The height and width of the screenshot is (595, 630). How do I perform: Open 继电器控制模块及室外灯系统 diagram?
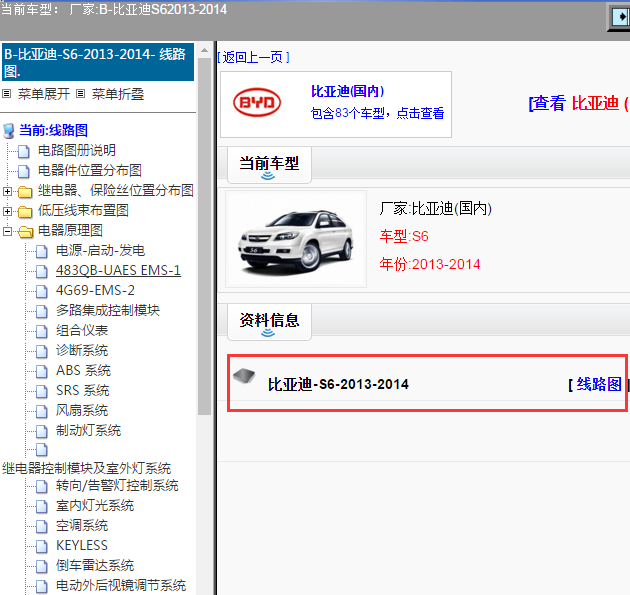[x=86, y=468]
